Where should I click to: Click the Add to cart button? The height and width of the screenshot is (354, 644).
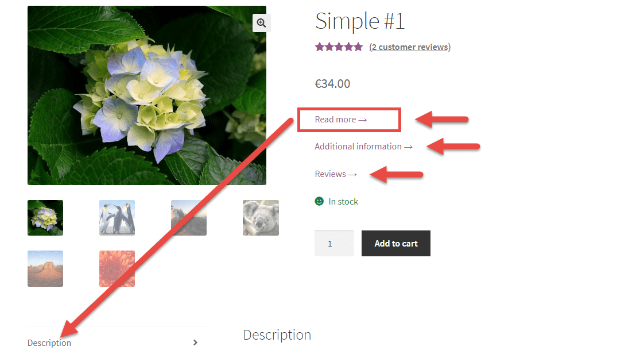pos(396,244)
